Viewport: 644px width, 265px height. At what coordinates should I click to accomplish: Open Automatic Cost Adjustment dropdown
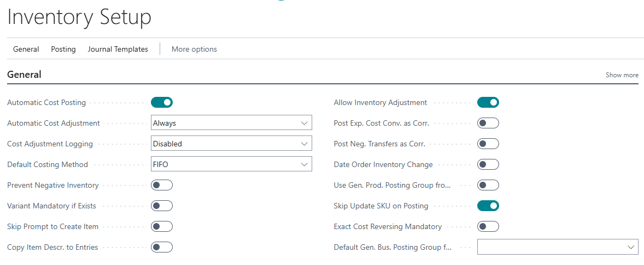pyautogui.click(x=231, y=122)
